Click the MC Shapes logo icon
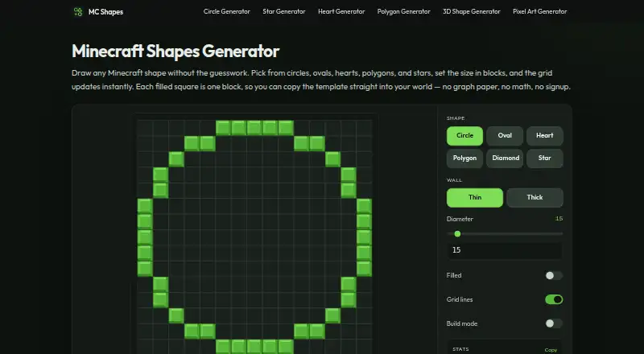The height and width of the screenshot is (354, 644). click(x=78, y=12)
